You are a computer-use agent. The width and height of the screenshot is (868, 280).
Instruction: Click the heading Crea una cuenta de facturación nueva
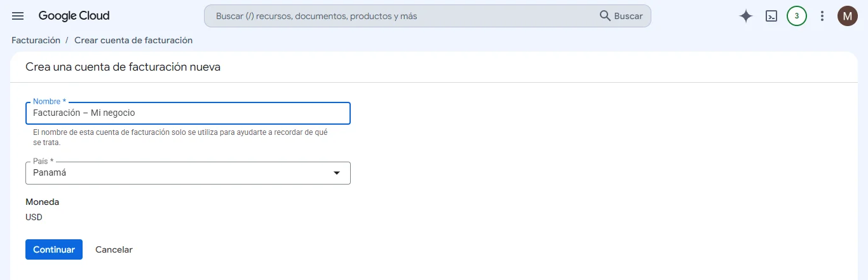[x=123, y=67]
